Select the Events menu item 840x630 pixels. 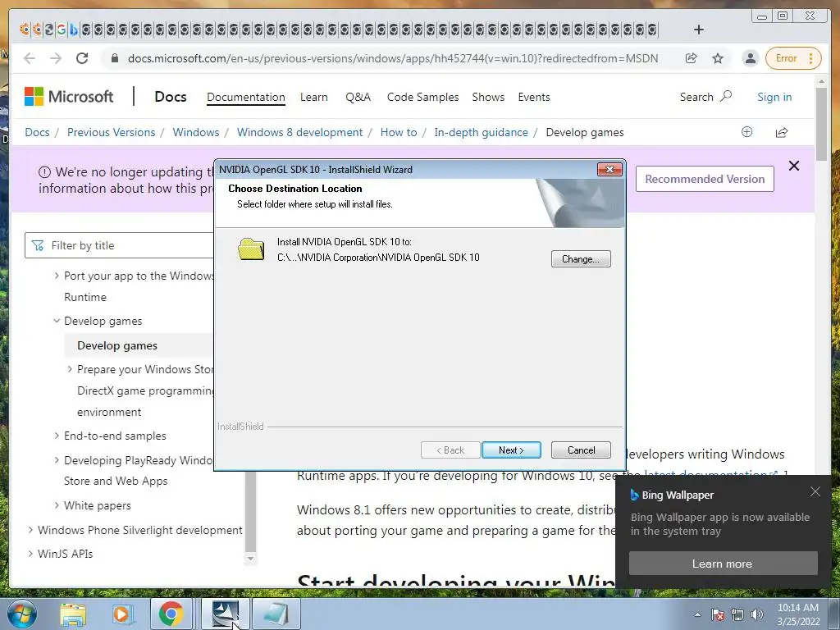point(533,97)
